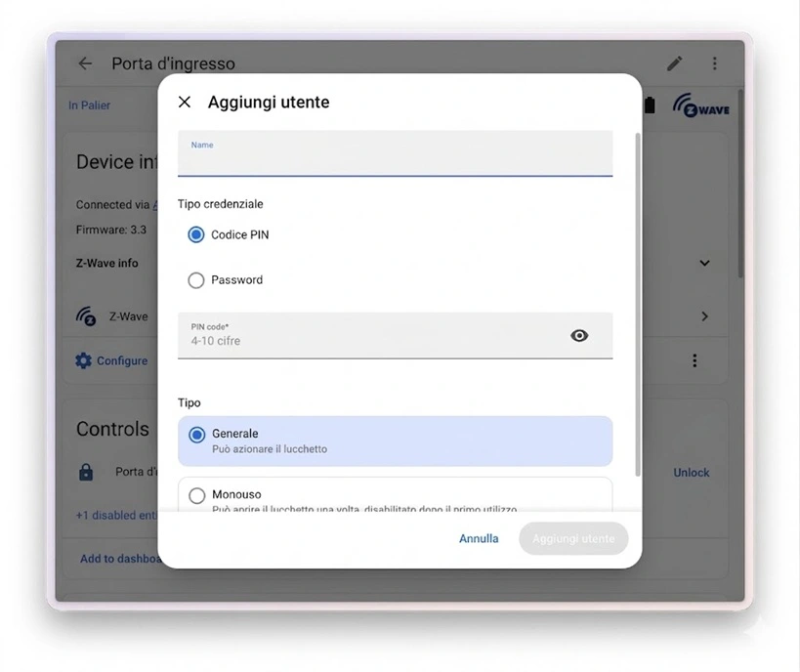Image resolution: width=800 pixels, height=672 pixels.
Task: Click the disabled Aggiungi utente button
Action: point(573,539)
